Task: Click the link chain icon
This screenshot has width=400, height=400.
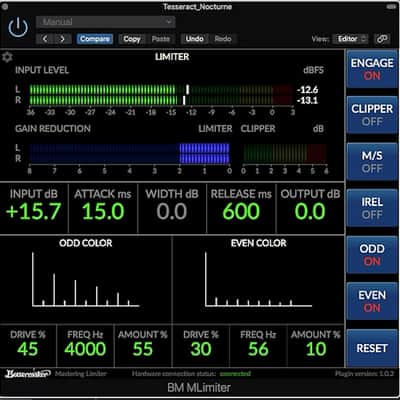Action: coord(382,39)
